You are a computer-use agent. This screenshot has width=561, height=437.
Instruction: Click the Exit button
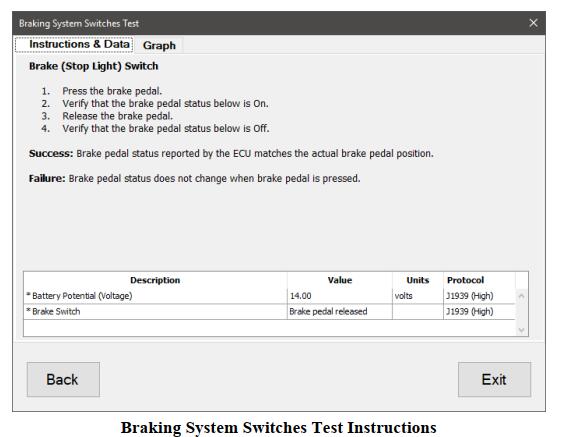tap(494, 379)
